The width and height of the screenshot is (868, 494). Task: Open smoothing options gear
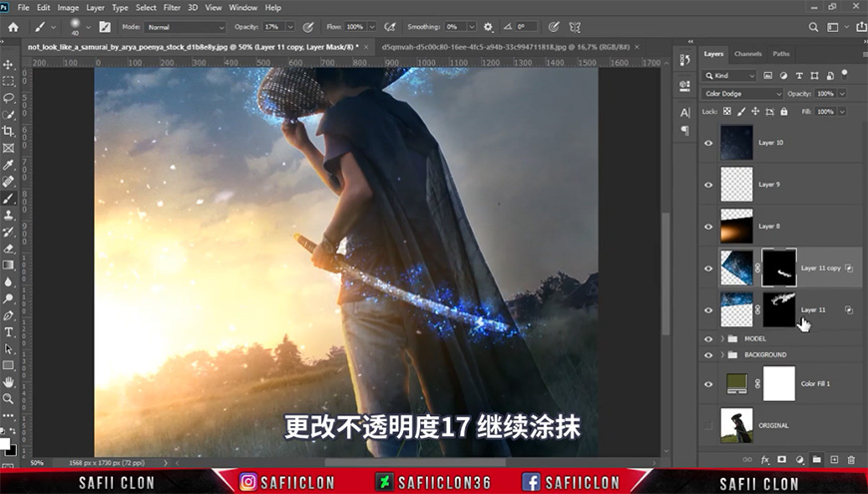pos(488,27)
